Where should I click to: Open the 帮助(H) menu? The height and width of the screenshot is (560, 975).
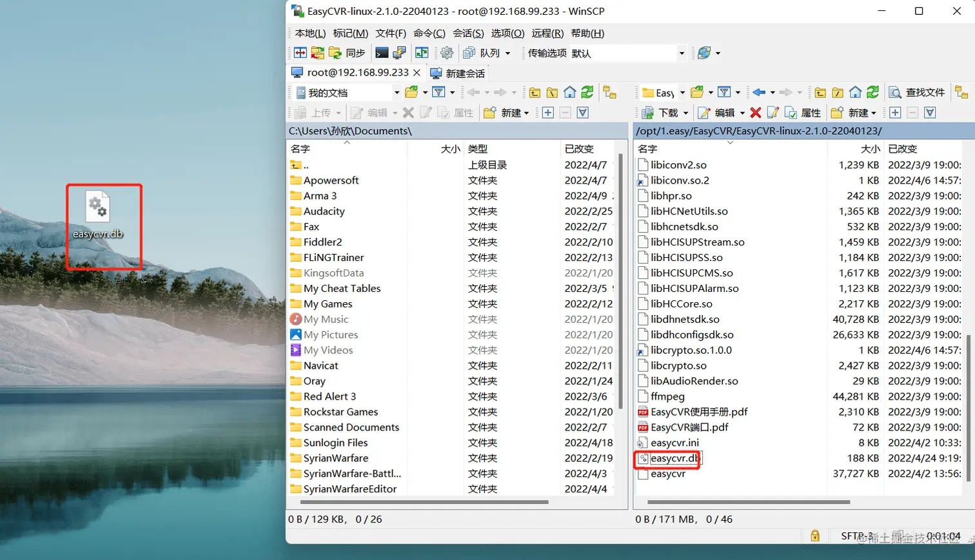[587, 34]
